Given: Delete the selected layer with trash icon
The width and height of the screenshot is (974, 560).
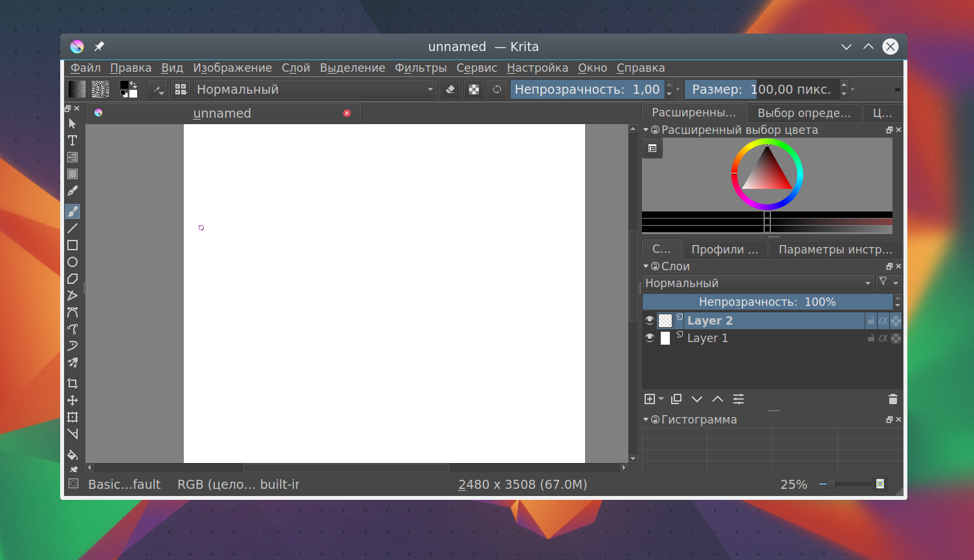Looking at the screenshot, I should point(893,399).
